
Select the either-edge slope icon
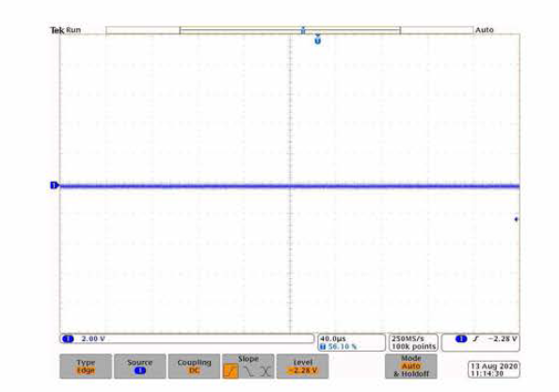click(265, 371)
